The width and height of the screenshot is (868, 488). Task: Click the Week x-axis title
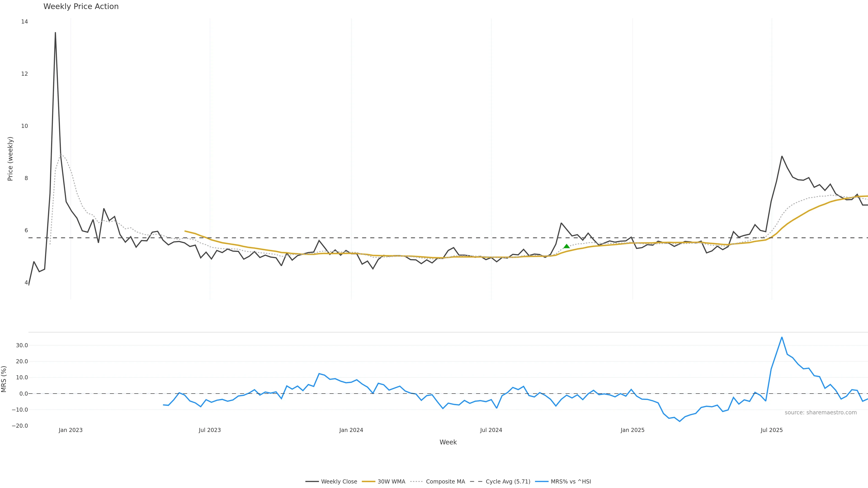tap(448, 442)
